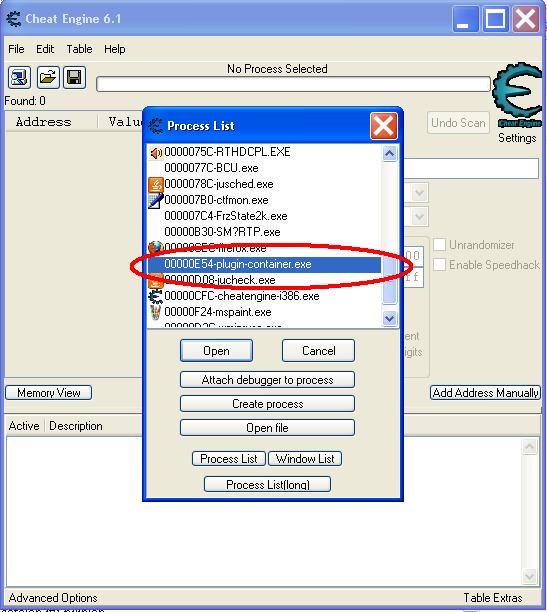Select 0000078C-jusched.exe process
Screen dimensions: 547x612
coord(264,184)
